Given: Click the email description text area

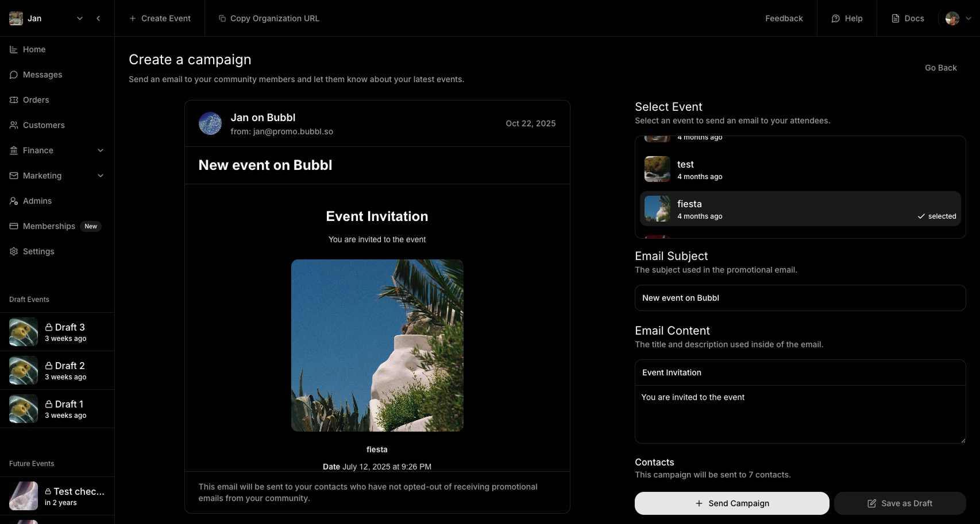Looking at the screenshot, I should click(x=800, y=414).
